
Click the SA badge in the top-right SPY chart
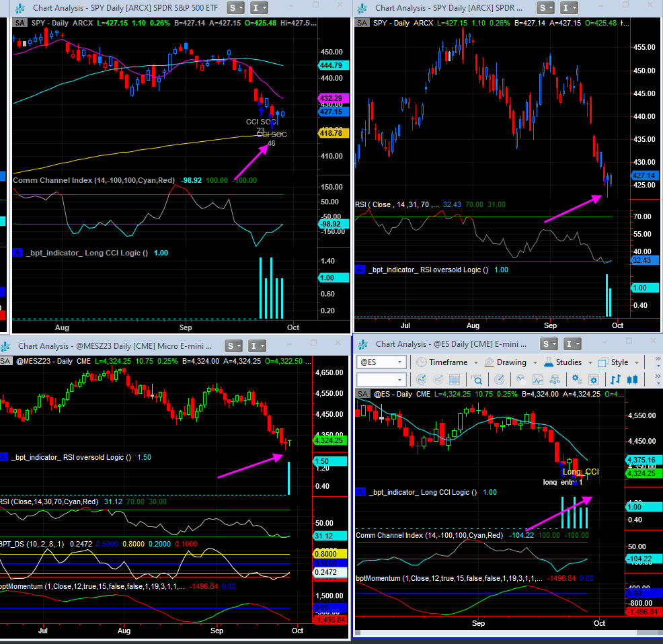362,23
